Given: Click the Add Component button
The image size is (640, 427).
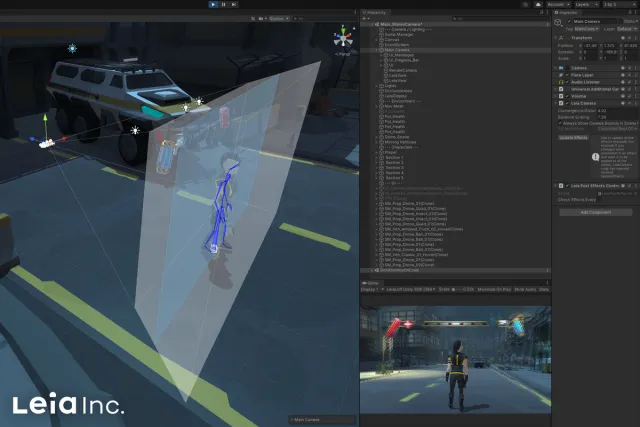Looking at the screenshot, I should (x=596, y=212).
